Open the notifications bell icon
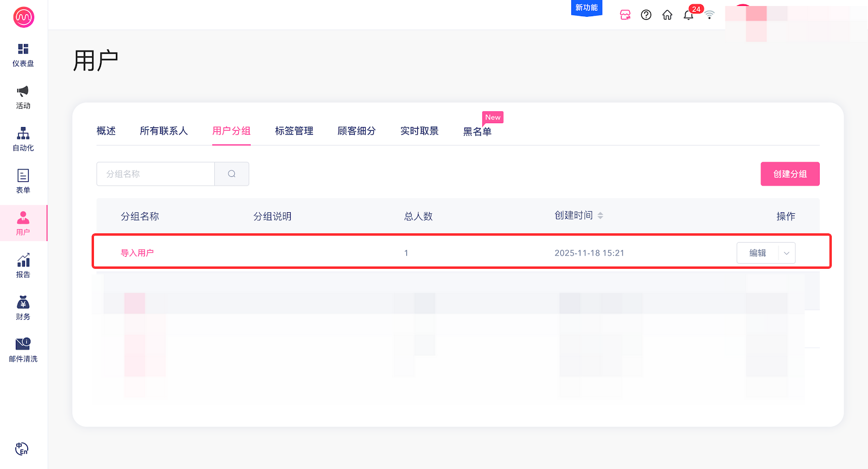Screen dimensions: 868x469 (688, 15)
